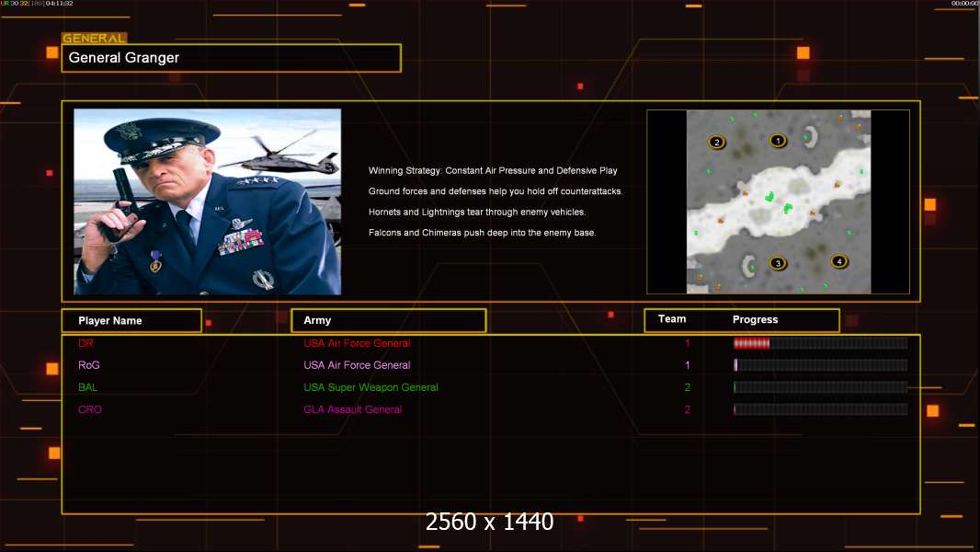Click start position 2 on the minimap
The width and height of the screenshot is (980, 552).
click(x=717, y=142)
